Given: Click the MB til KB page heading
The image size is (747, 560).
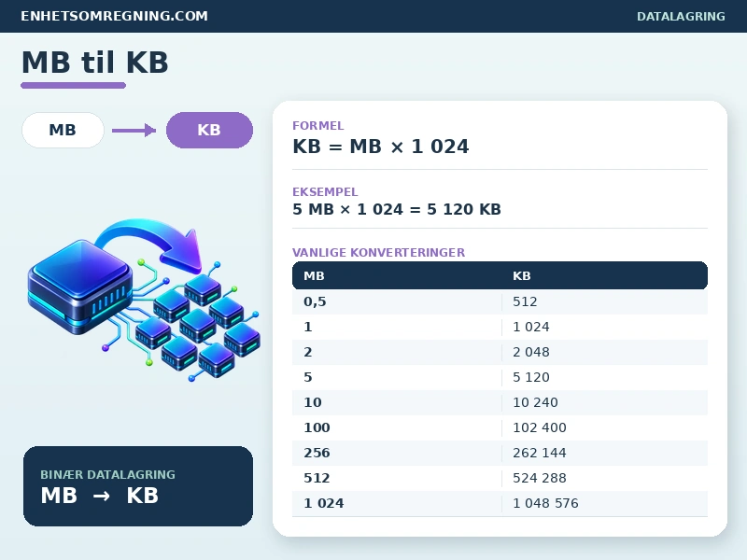Looking at the screenshot, I should pos(95,63).
